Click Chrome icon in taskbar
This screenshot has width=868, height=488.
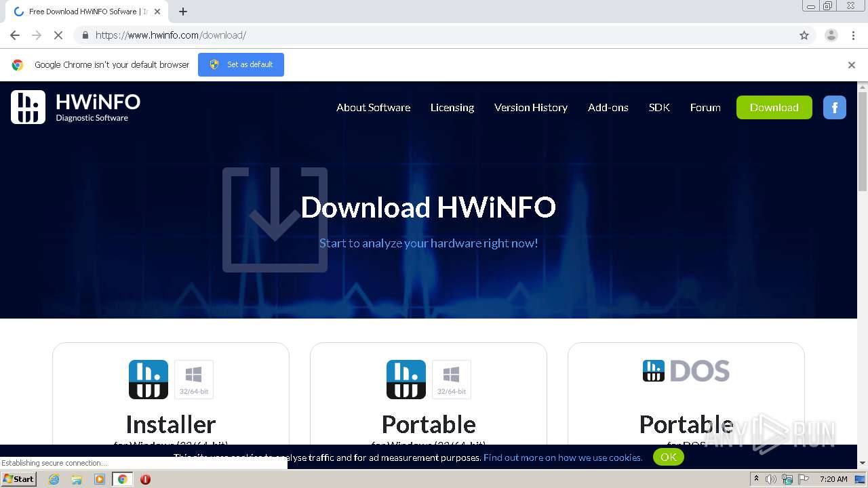pyautogui.click(x=122, y=479)
